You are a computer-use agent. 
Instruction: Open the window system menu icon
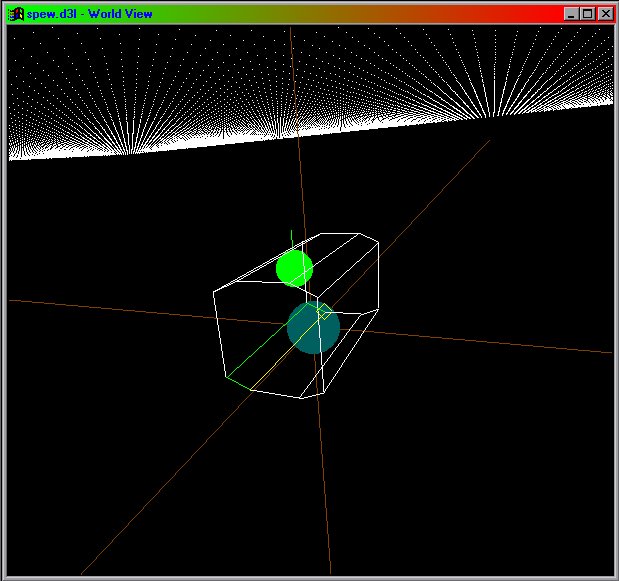17,14
